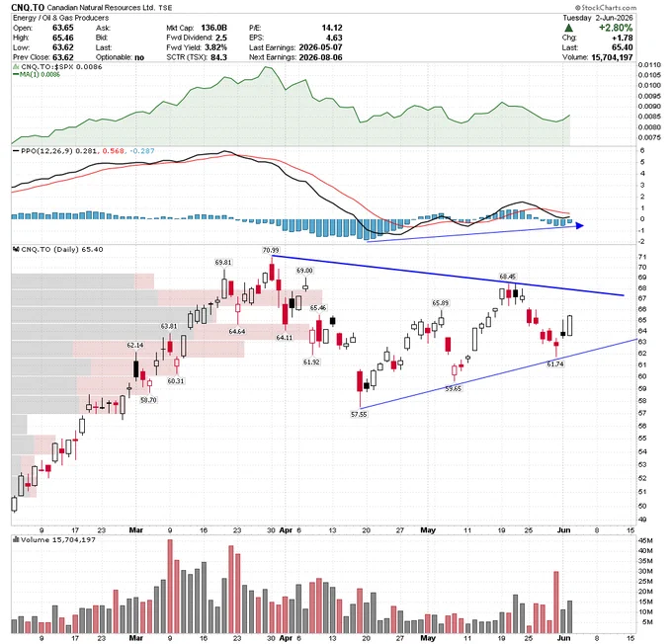Click the 69.81 price label
Screen dimensions: 672x644
[x=223, y=262]
